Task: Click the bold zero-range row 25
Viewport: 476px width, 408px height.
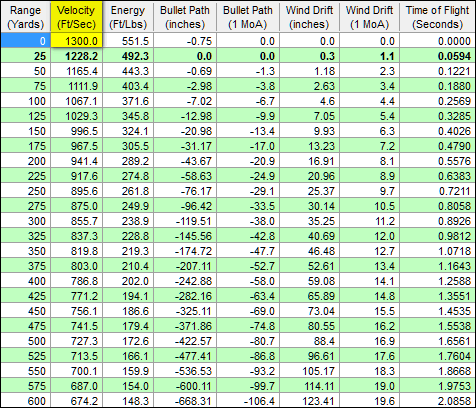Action: (238, 56)
